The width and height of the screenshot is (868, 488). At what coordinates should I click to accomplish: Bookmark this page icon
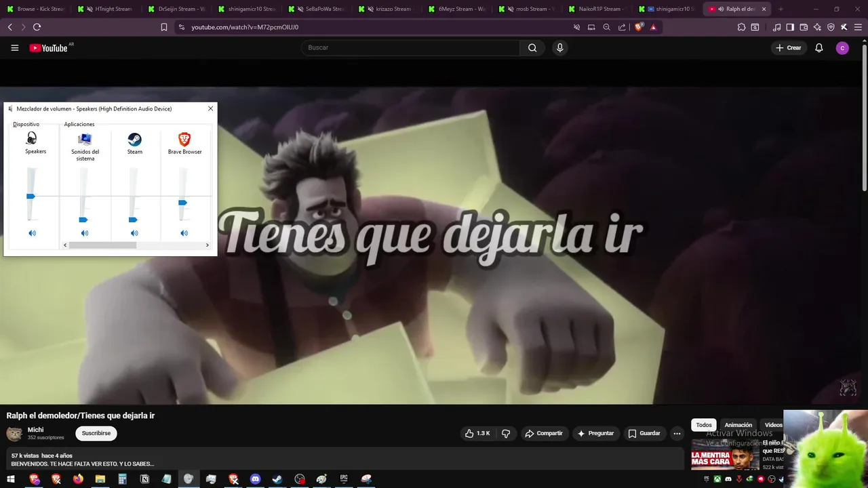pyautogui.click(x=163, y=27)
